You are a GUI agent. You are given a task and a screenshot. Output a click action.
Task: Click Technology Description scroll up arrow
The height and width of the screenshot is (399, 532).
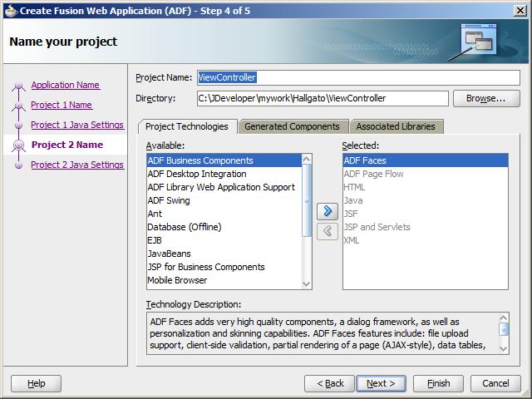tap(504, 318)
